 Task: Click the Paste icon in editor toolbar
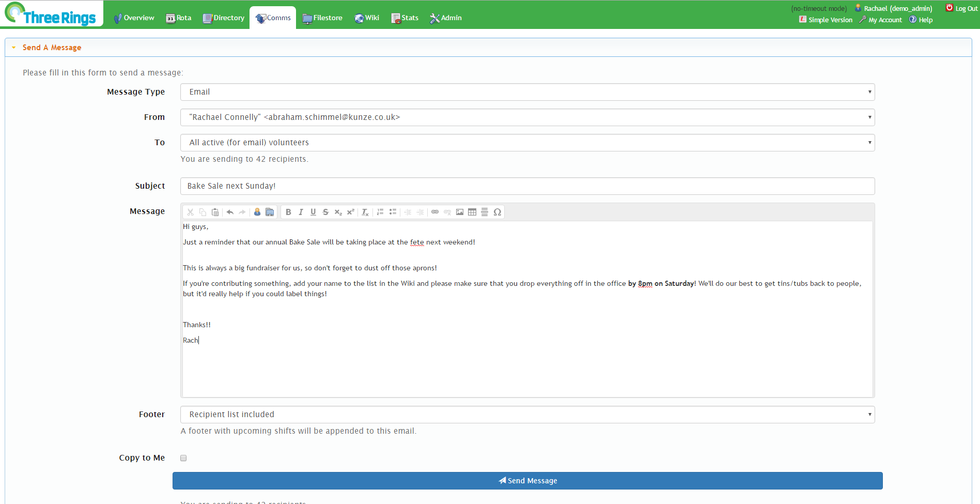coord(215,212)
